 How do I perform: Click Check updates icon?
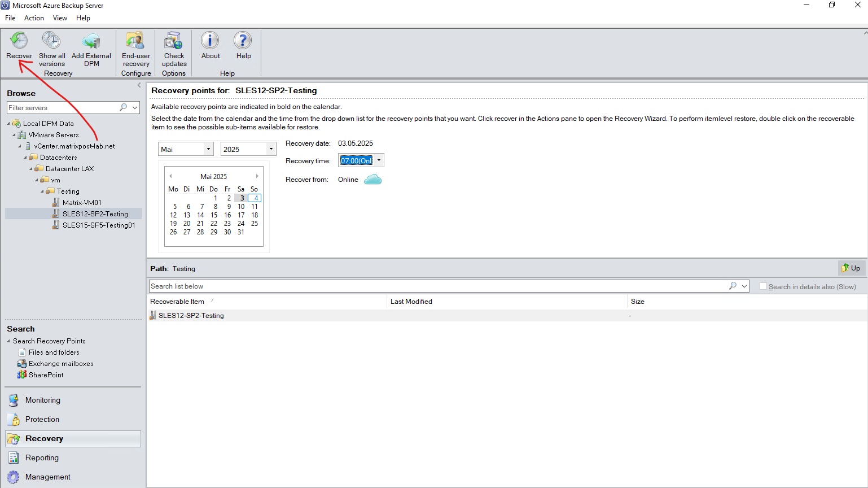tap(174, 41)
